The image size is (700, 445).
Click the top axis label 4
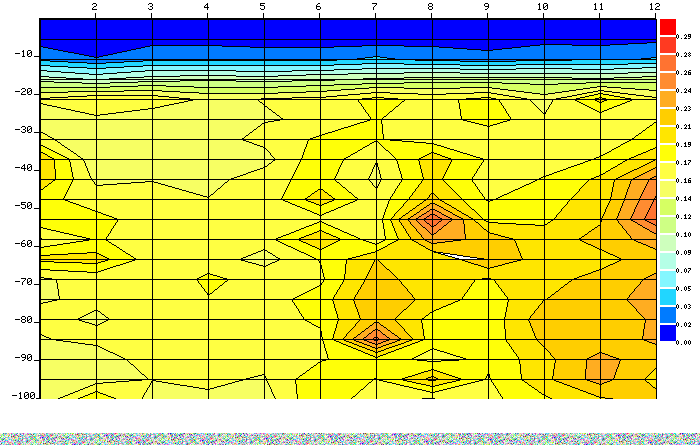tap(206, 7)
